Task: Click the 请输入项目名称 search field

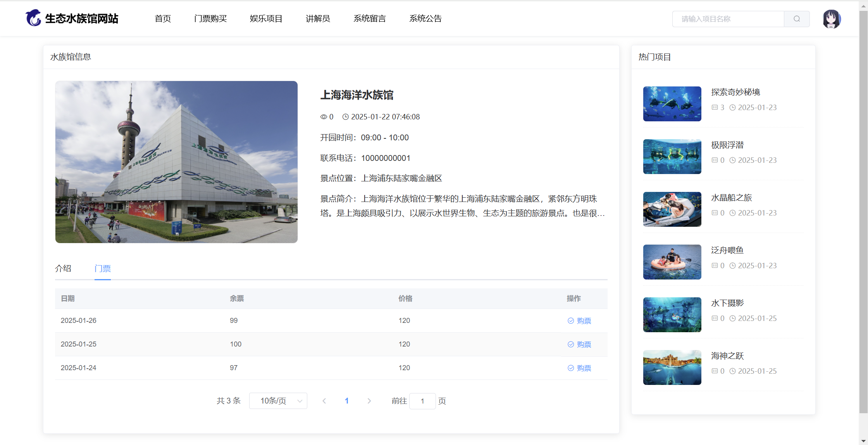Action: click(x=728, y=19)
